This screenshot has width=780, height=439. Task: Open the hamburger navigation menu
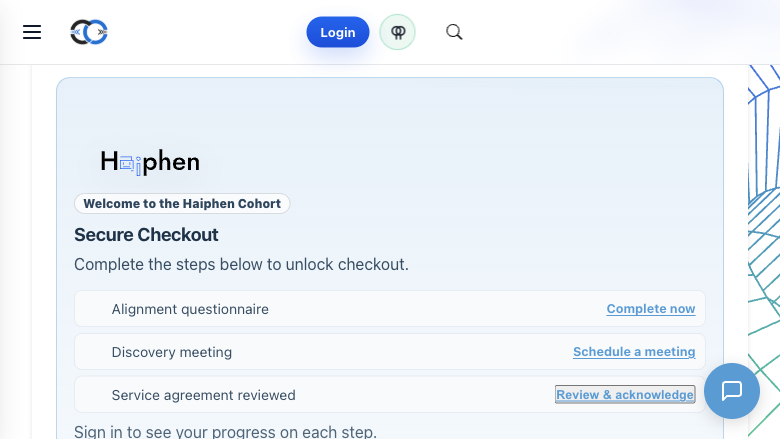(x=32, y=32)
